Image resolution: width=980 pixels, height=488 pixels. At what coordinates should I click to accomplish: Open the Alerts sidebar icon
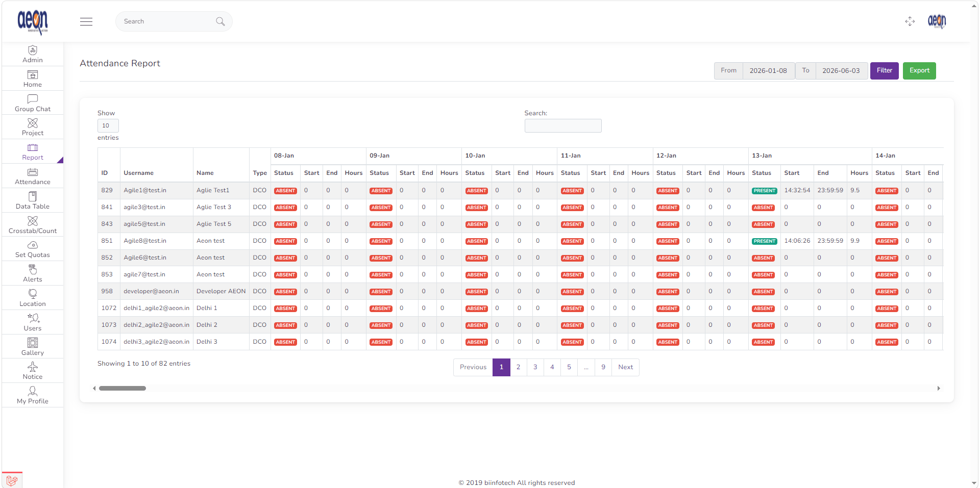coord(33,269)
